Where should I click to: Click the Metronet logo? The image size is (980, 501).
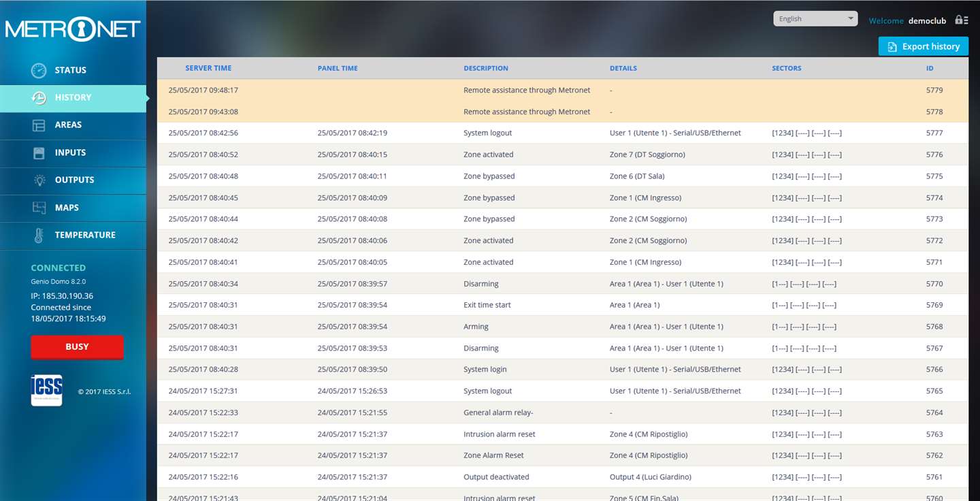click(x=73, y=29)
